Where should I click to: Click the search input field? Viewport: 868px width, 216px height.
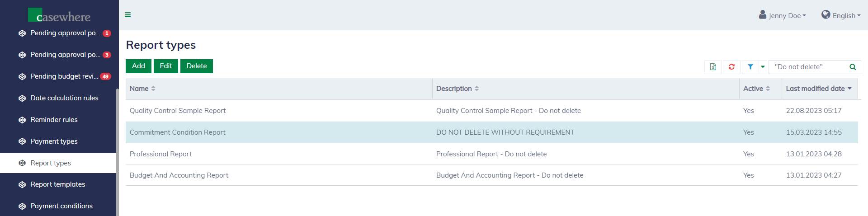point(808,67)
